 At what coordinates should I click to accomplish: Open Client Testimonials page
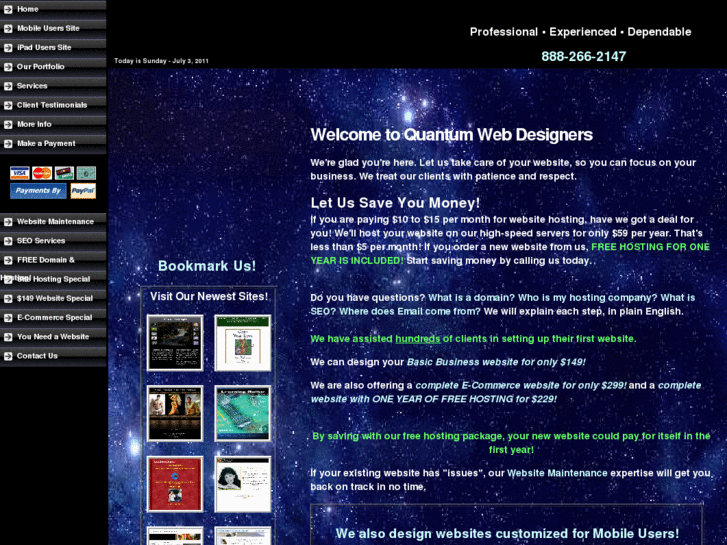tap(53, 105)
